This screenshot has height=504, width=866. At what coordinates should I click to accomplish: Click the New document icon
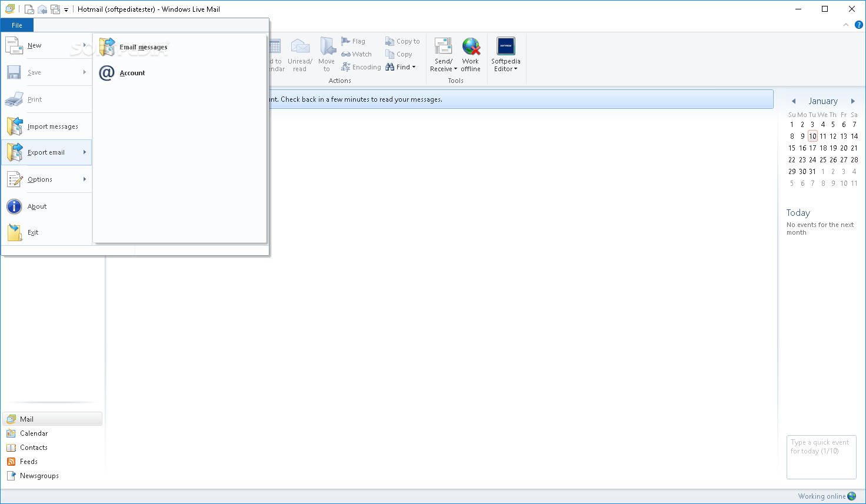click(x=14, y=45)
